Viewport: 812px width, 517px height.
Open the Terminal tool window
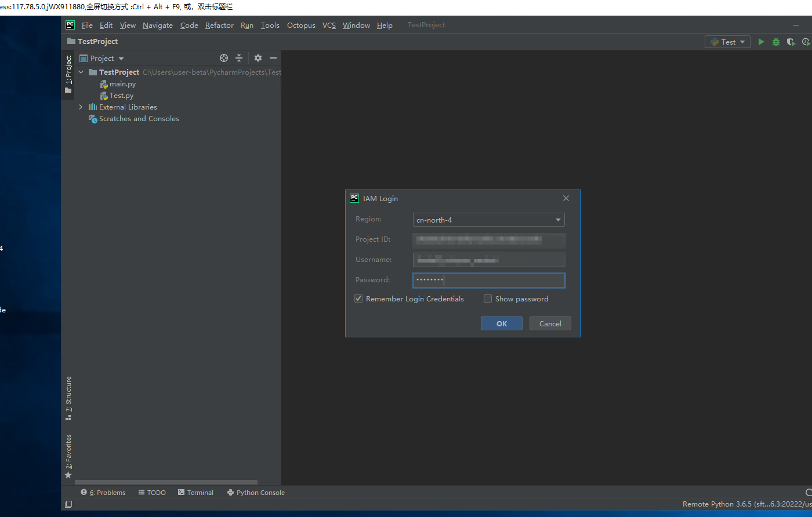tap(195, 493)
